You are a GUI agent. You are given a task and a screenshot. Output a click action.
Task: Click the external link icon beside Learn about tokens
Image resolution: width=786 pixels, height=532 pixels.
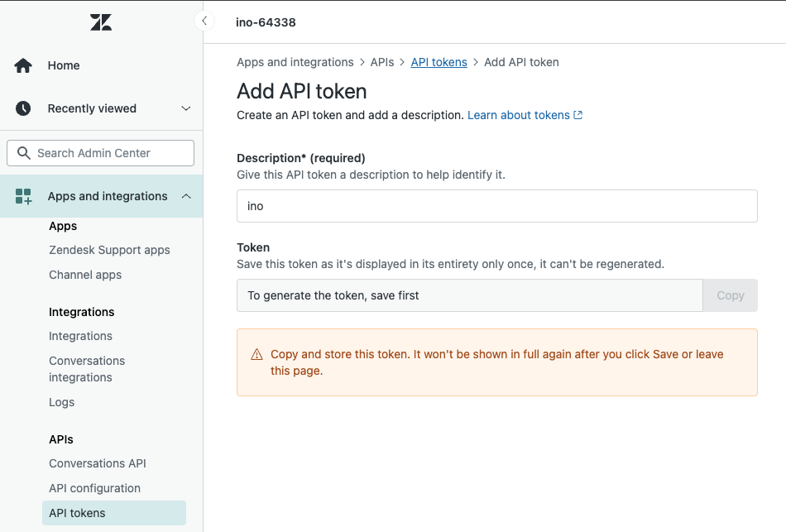578,115
